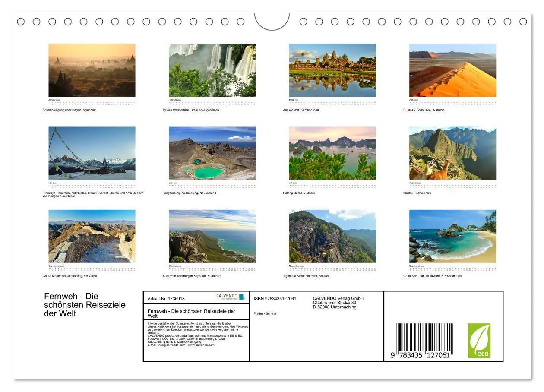Click caption 'Iguazu Wasserfälle, Brasilien/Argentinien'
The width and height of the screenshot is (544, 392).
point(191,110)
